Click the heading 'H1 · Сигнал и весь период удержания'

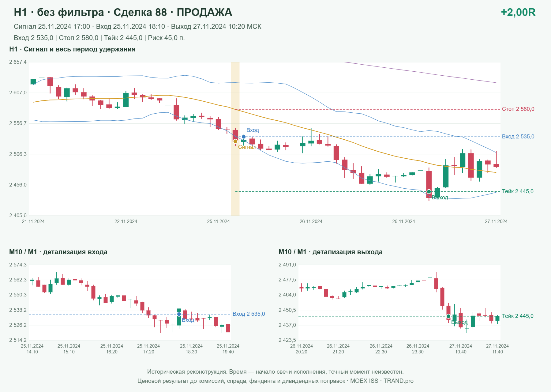coord(72,49)
